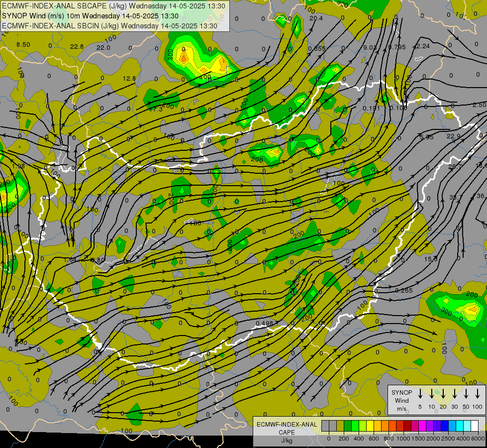
Task: Click the 20 m/s wind legend arrow
Action: click(x=443, y=393)
